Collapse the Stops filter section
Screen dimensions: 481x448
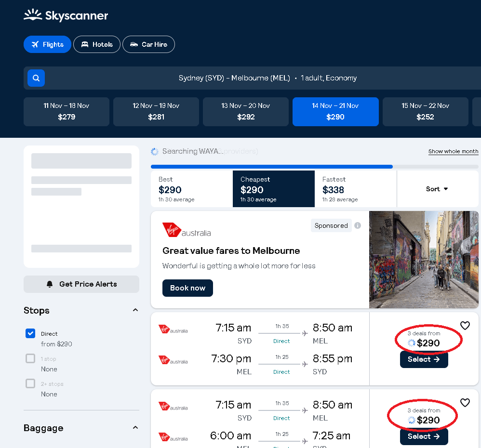coord(135,310)
